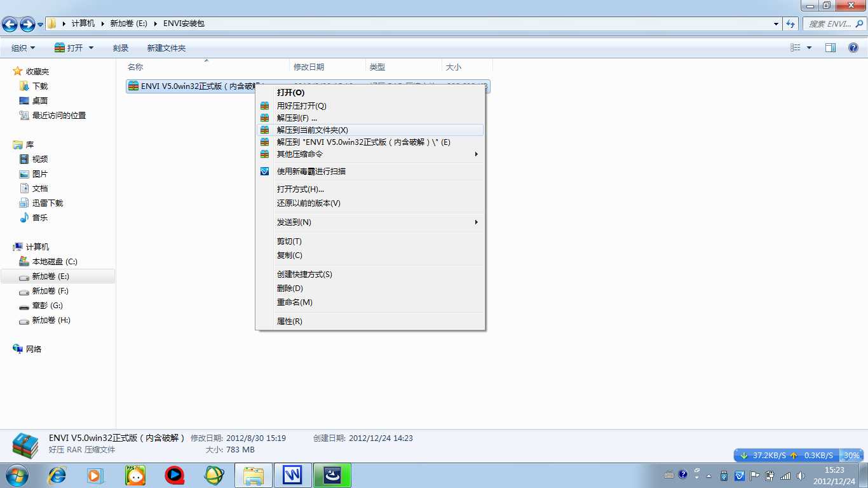The image size is (868, 488).
Task: Open 最近访问的位置 in the favorites list
Action: point(58,116)
